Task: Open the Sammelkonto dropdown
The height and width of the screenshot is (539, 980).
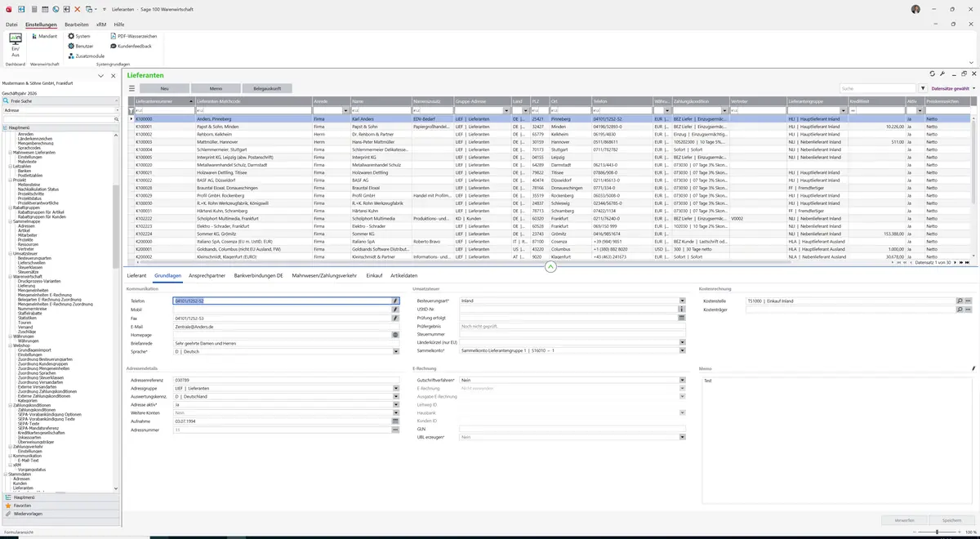Action: tap(682, 350)
